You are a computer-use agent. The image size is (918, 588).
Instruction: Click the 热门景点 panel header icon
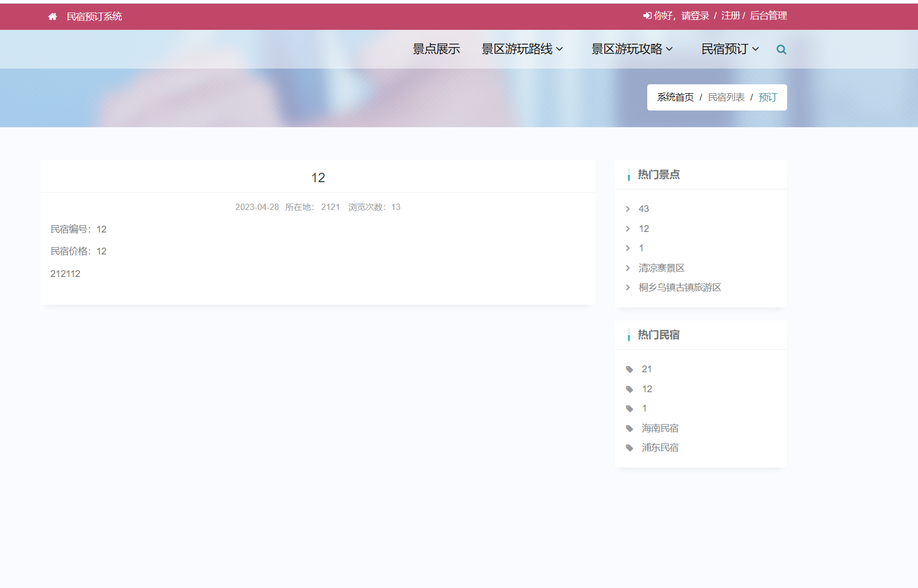point(628,174)
